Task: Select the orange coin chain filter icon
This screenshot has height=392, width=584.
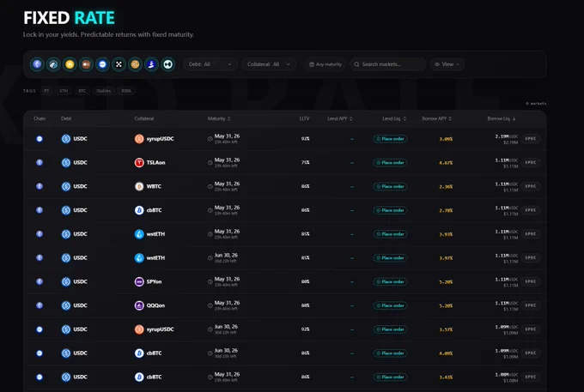Action: (x=135, y=64)
